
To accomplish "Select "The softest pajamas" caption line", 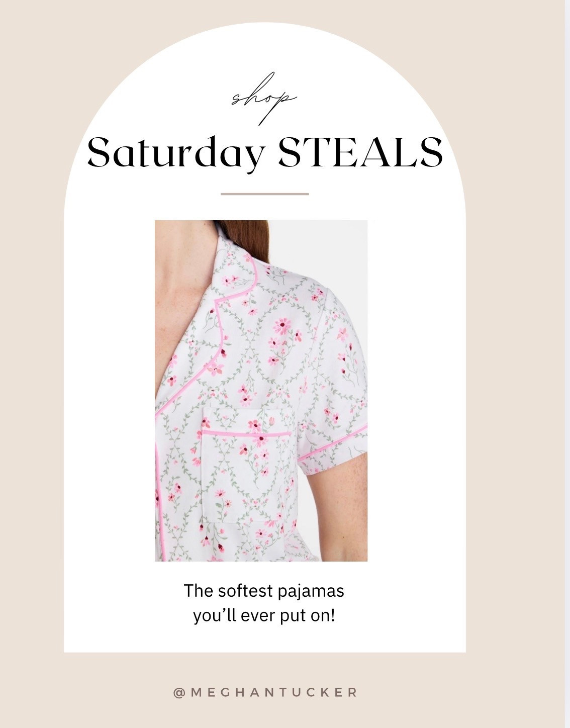I will (x=264, y=590).
